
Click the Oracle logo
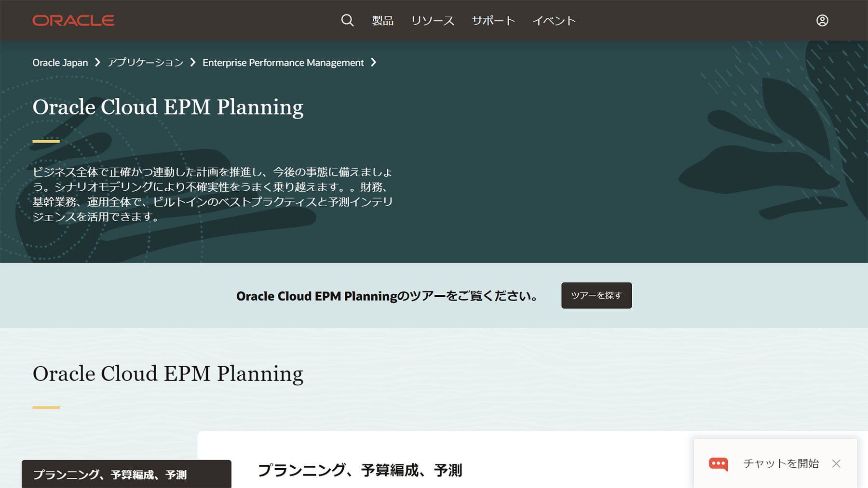tap(73, 20)
